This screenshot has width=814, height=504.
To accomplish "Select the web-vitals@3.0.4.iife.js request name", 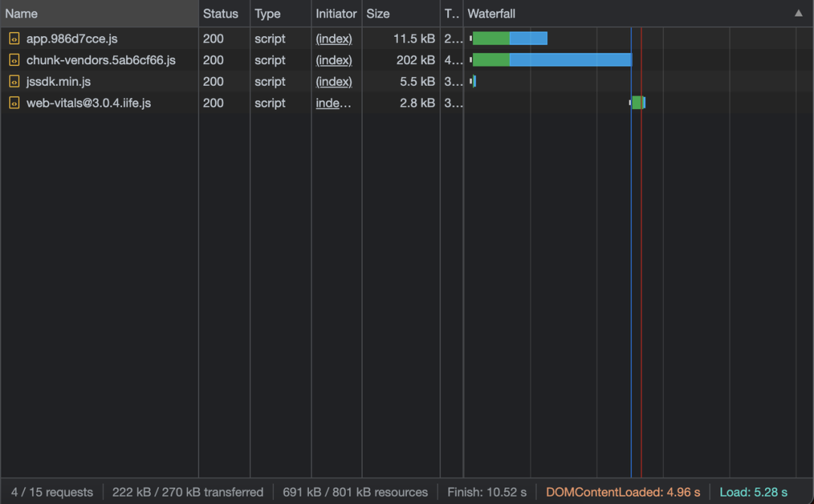I will tap(89, 102).
